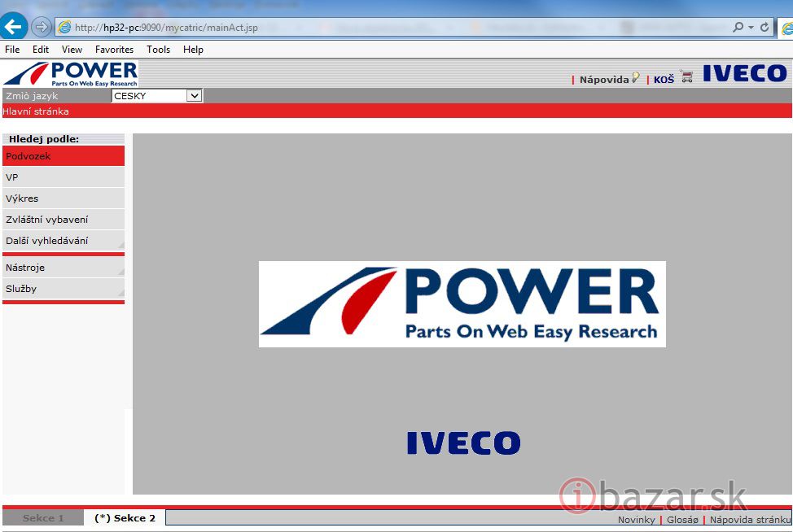Click the IVECO logo in header
This screenshot has height=532, width=793.
pyautogui.click(x=745, y=73)
